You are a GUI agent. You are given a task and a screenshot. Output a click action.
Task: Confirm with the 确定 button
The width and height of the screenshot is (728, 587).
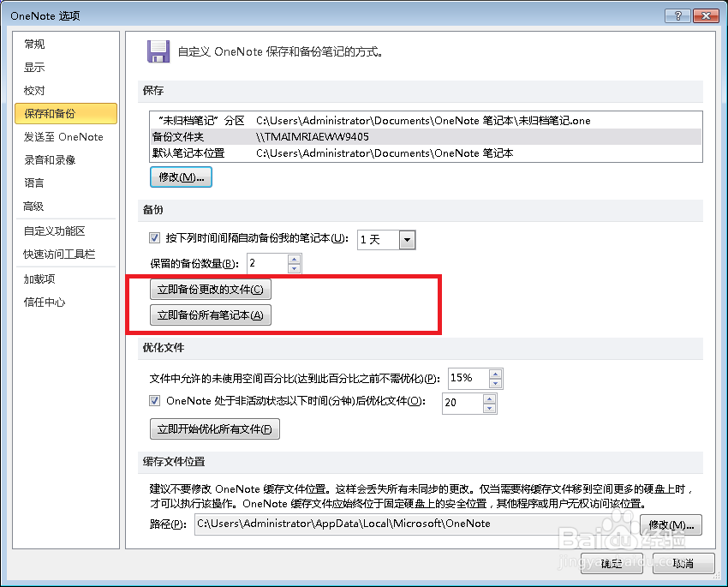point(612,563)
